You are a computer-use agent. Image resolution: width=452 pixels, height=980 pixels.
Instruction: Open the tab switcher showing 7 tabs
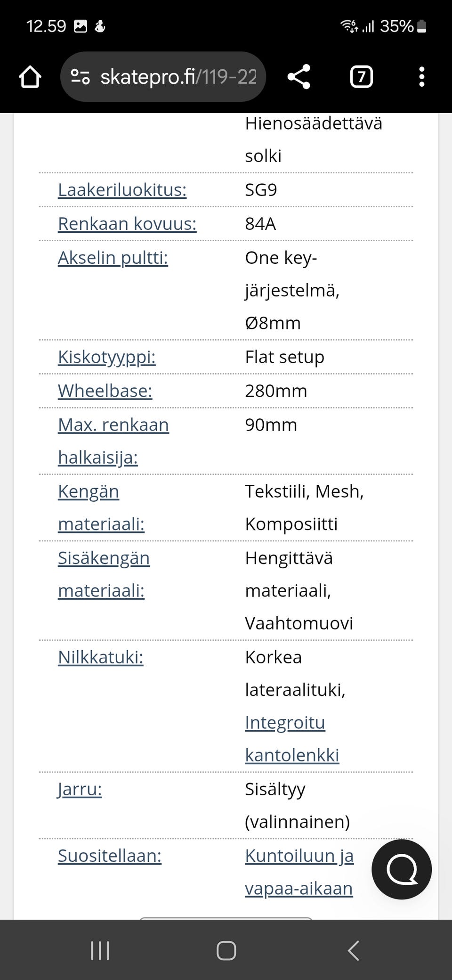(361, 77)
